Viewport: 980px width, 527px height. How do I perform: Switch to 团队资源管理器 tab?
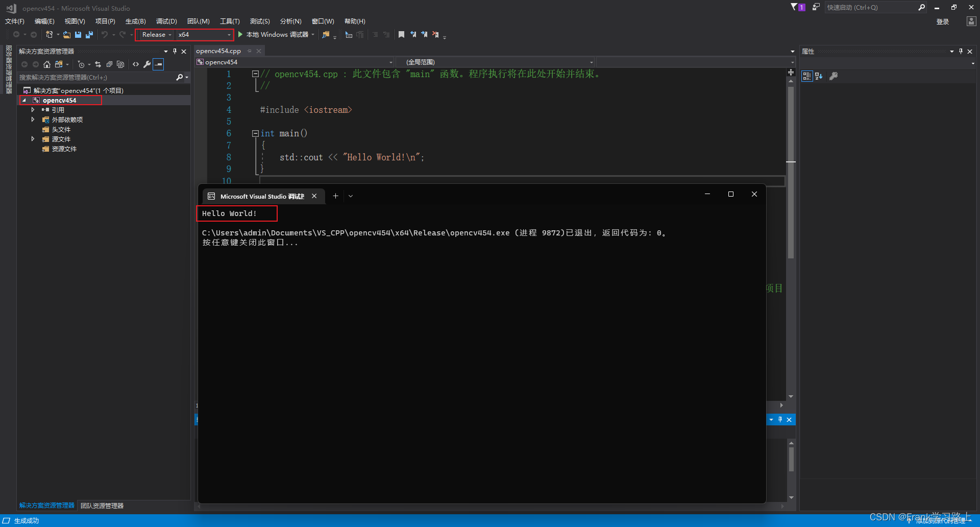(x=102, y=506)
